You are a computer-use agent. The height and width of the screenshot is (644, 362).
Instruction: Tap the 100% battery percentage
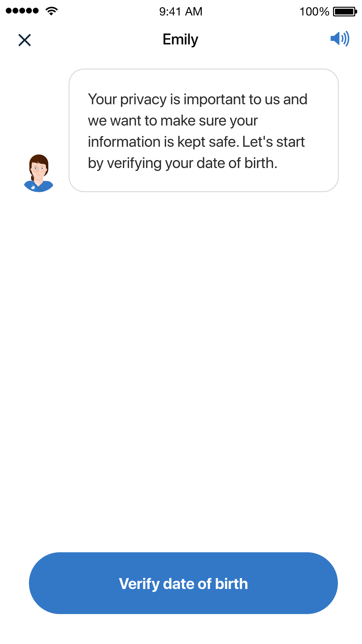coord(314,12)
